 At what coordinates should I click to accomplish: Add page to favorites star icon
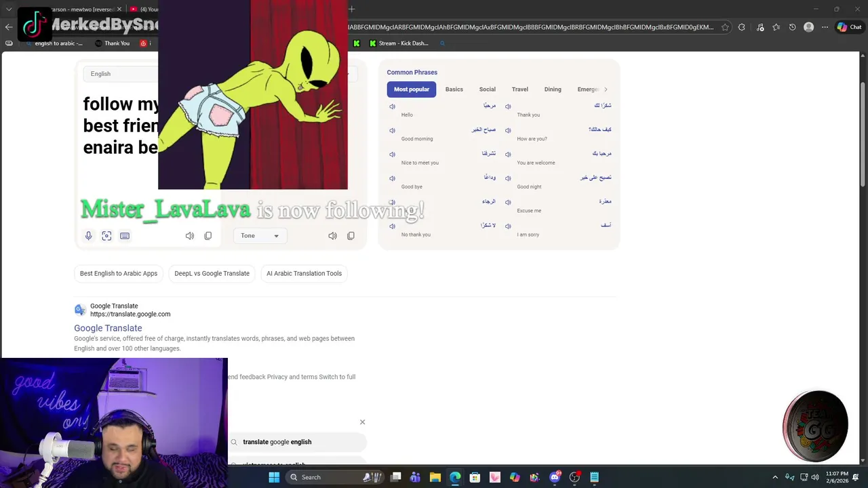pyautogui.click(x=725, y=27)
